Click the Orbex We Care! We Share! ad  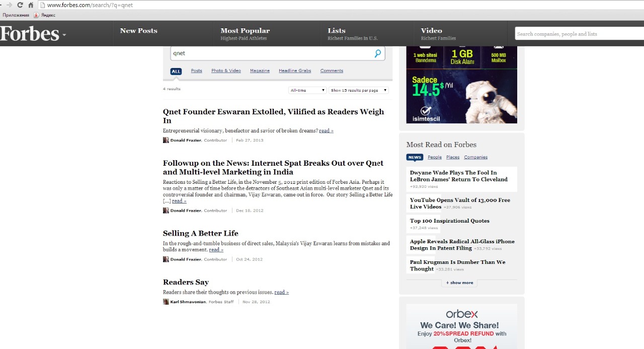click(462, 326)
